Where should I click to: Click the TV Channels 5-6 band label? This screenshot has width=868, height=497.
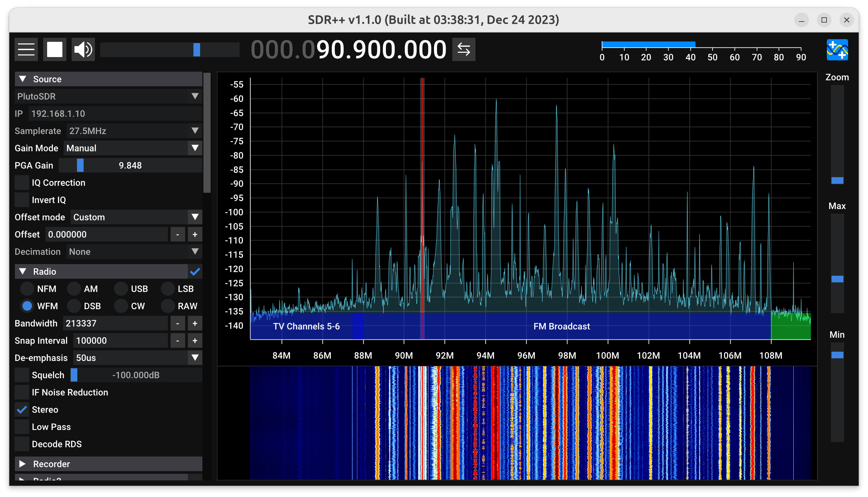click(306, 326)
